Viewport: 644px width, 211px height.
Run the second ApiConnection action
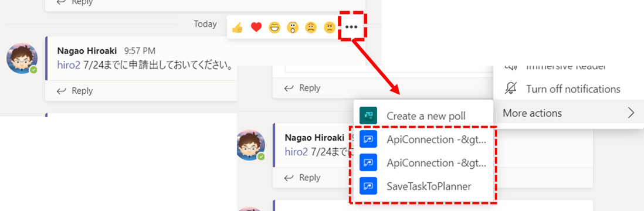coord(423,163)
